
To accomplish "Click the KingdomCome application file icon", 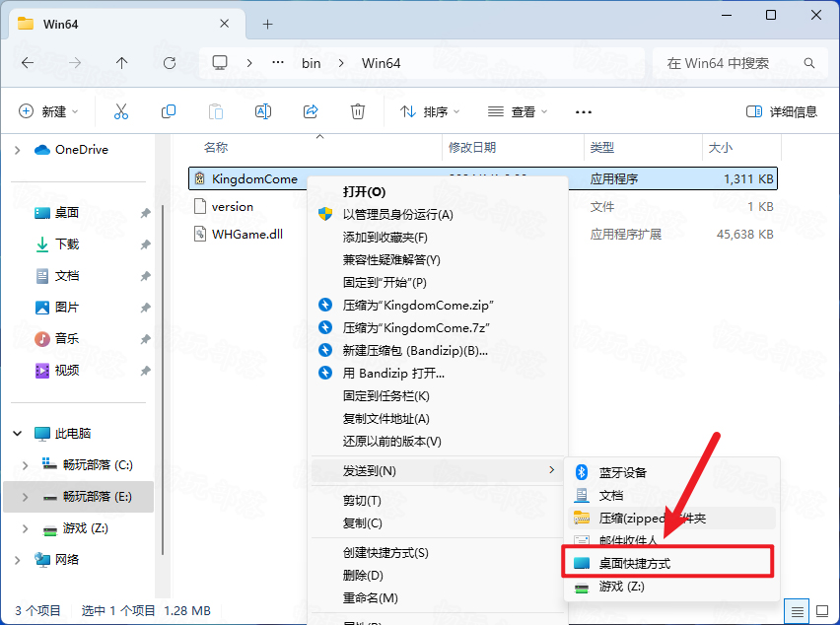I will (x=200, y=178).
